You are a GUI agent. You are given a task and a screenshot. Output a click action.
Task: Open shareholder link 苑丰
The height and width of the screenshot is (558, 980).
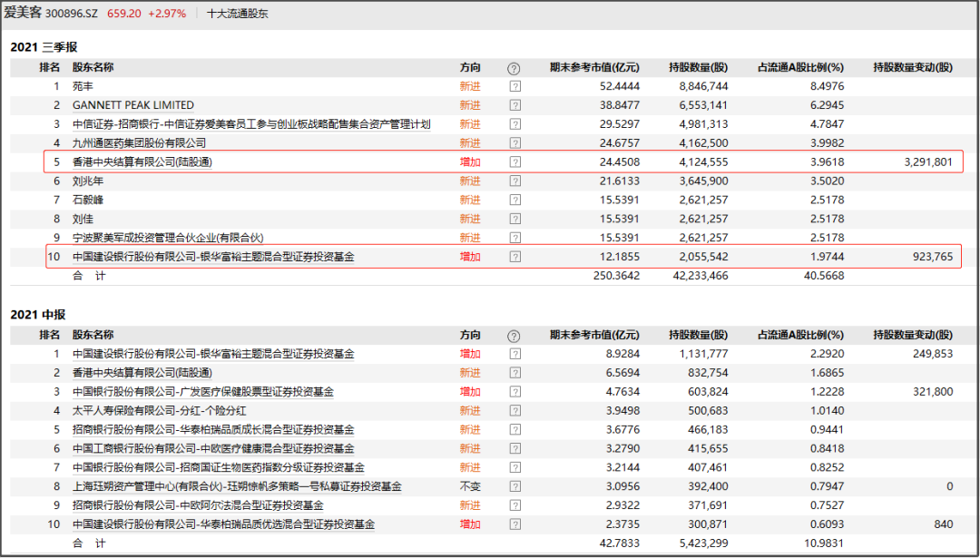(83, 86)
